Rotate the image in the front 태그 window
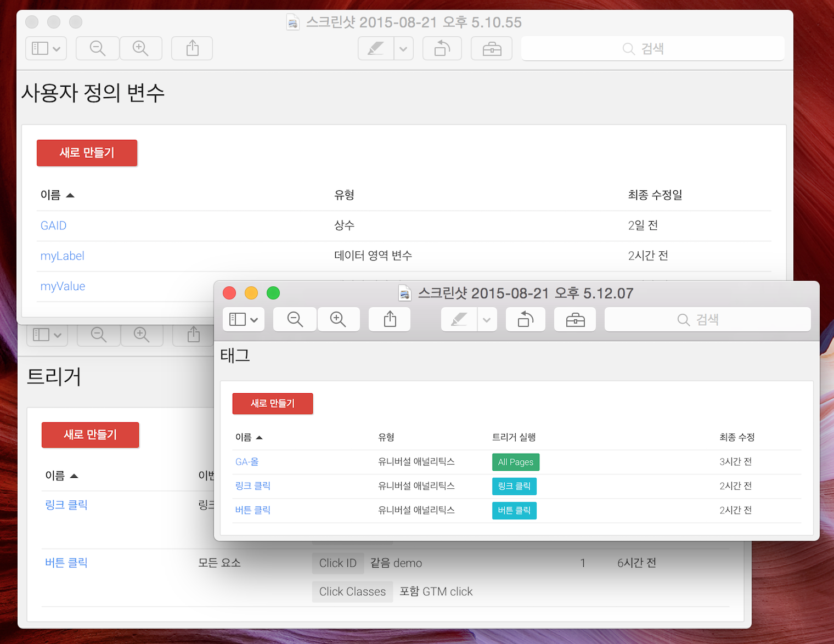The width and height of the screenshot is (834, 644). pos(526,319)
